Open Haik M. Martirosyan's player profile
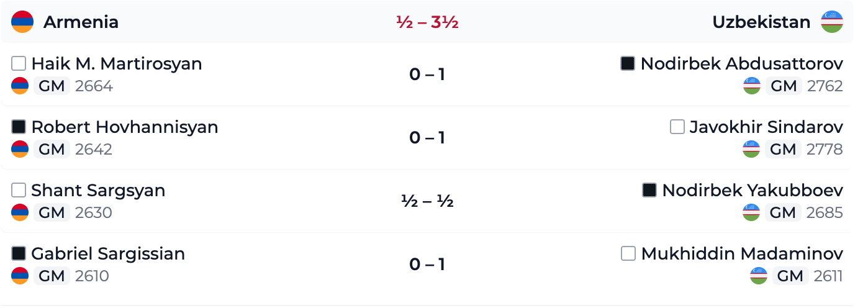This screenshot has width=868, height=308. 117,63
